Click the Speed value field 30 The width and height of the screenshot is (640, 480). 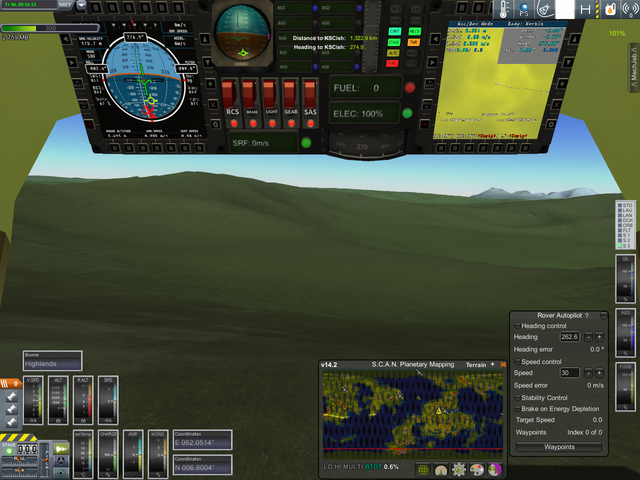tap(569, 373)
